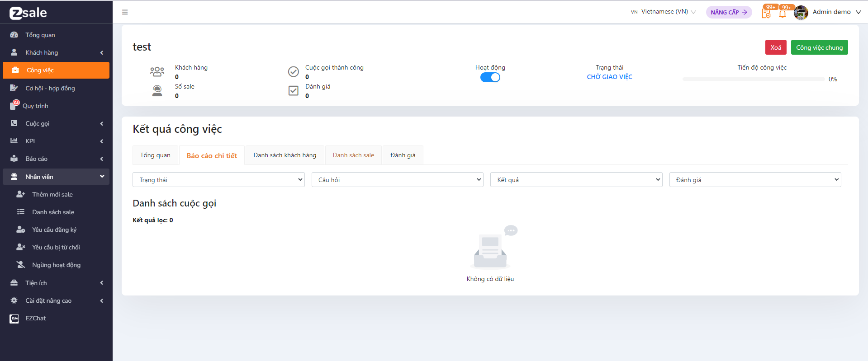Expand the KPI sidebar menu chevron
This screenshot has width=868, height=361.
[x=102, y=141]
